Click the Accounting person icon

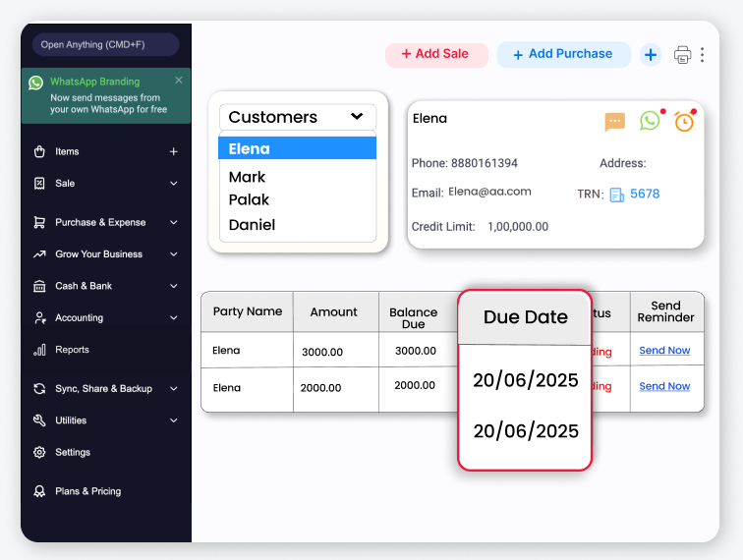39,318
